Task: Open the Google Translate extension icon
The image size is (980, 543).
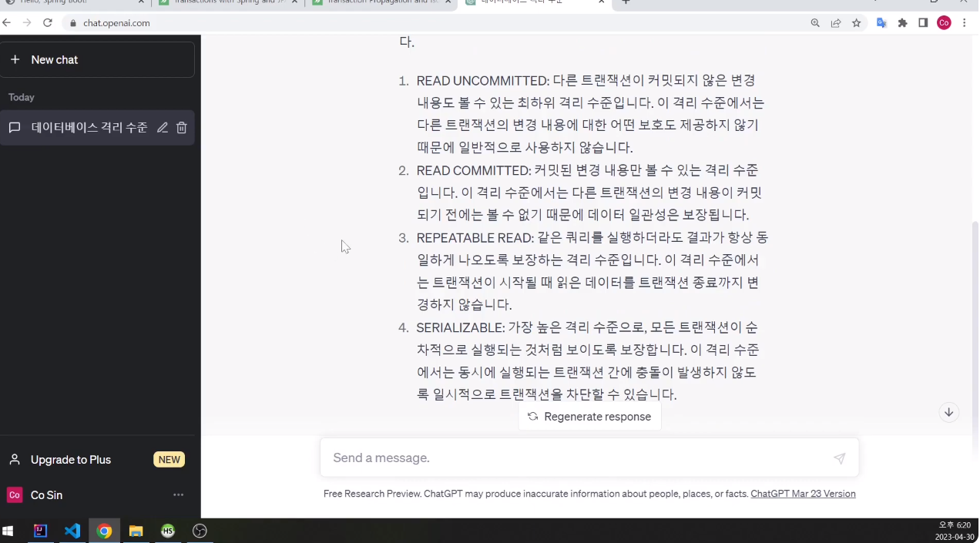Action: (x=882, y=23)
